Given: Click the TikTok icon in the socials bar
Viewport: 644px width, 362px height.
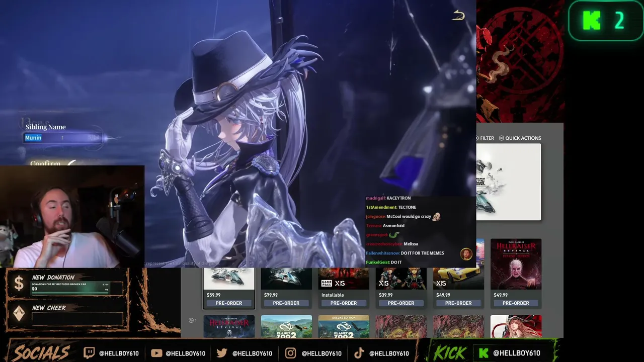Looking at the screenshot, I should [359, 353].
